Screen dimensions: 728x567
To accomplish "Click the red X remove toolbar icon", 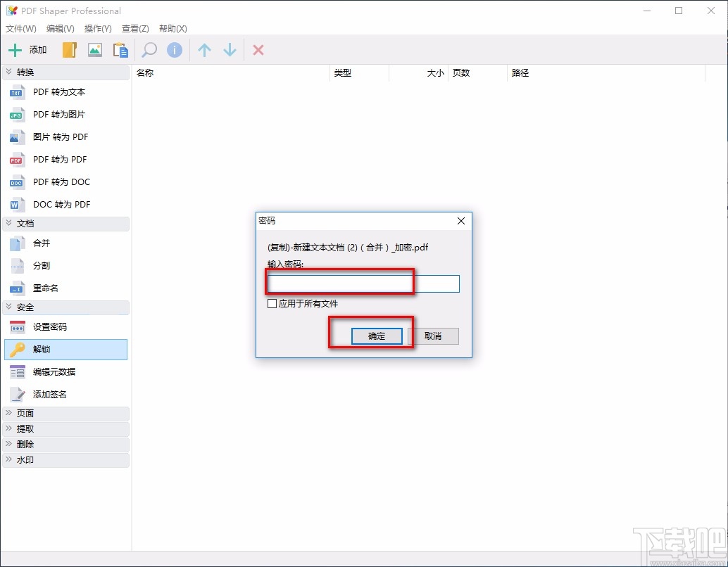I will click(258, 49).
